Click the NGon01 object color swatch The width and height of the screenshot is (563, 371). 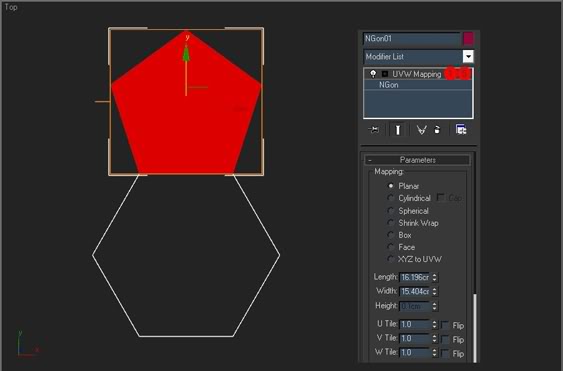[x=468, y=38]
